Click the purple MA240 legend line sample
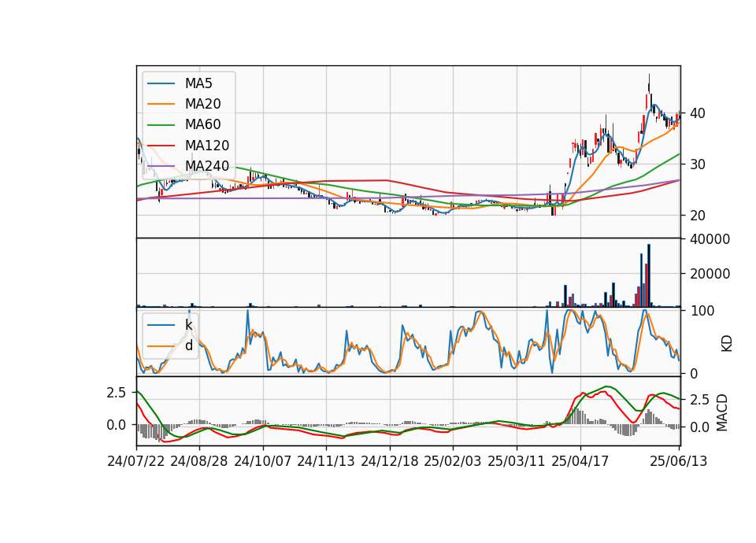This screenshot has height=543, width=756. (161, 166)
